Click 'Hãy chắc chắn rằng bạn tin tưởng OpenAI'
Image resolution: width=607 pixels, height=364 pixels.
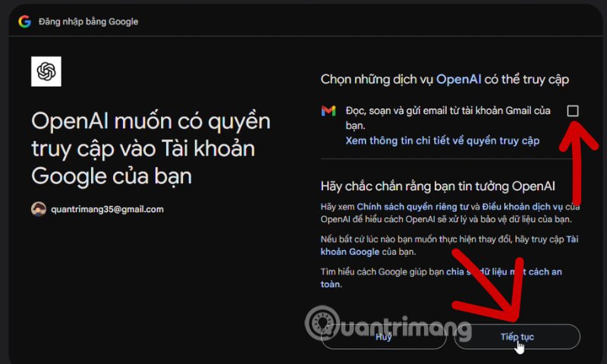click(x=438, y=187)
